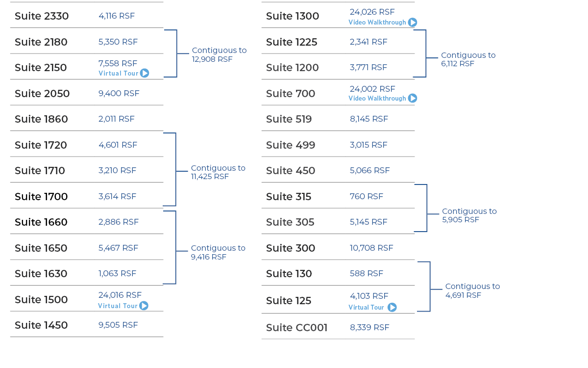Select the Suite 1450 listing
The height and width of the screenshot is (368, 588).
[41, 325]
